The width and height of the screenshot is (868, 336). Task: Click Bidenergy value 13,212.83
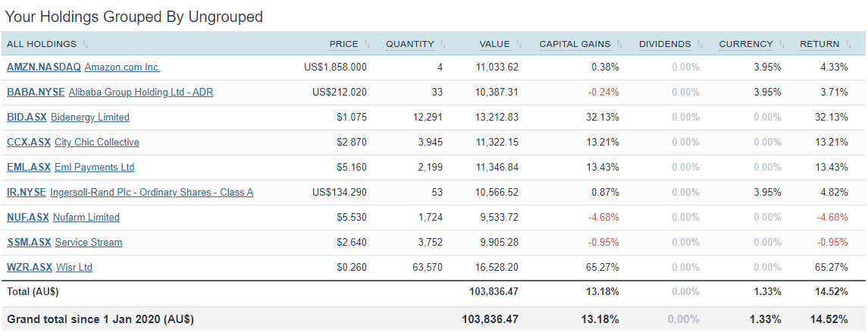(x=497, y=118)
